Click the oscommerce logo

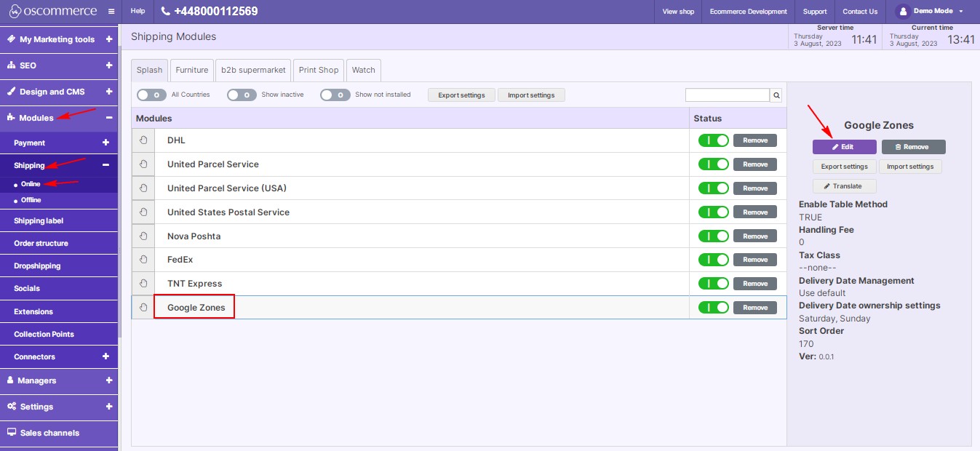[x=55, y=12]
